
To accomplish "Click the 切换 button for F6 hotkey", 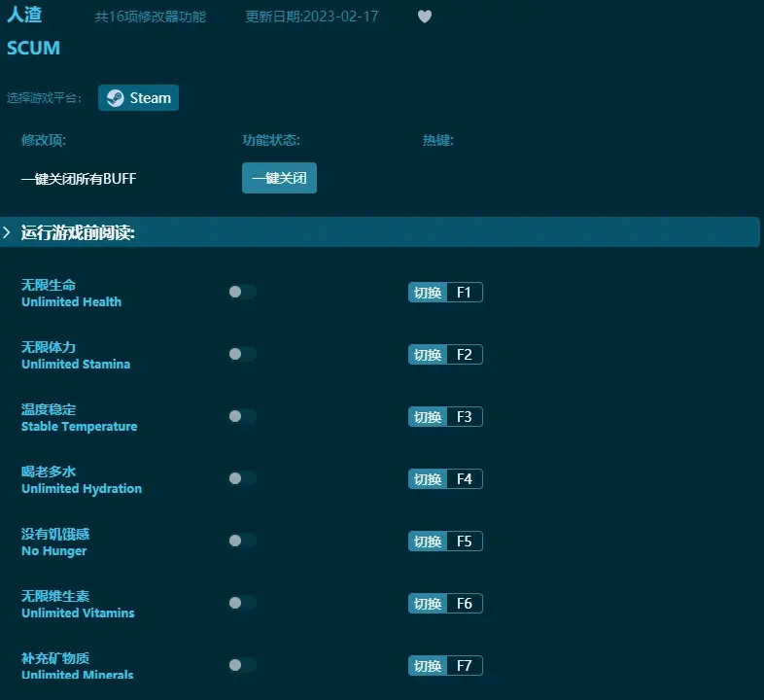I will pos(428,604).
